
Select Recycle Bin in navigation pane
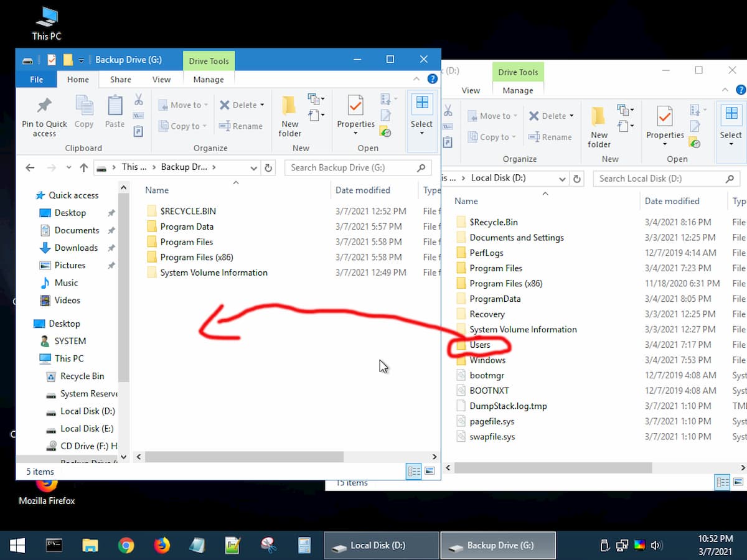pyautogui.click(x=82, y=376)
